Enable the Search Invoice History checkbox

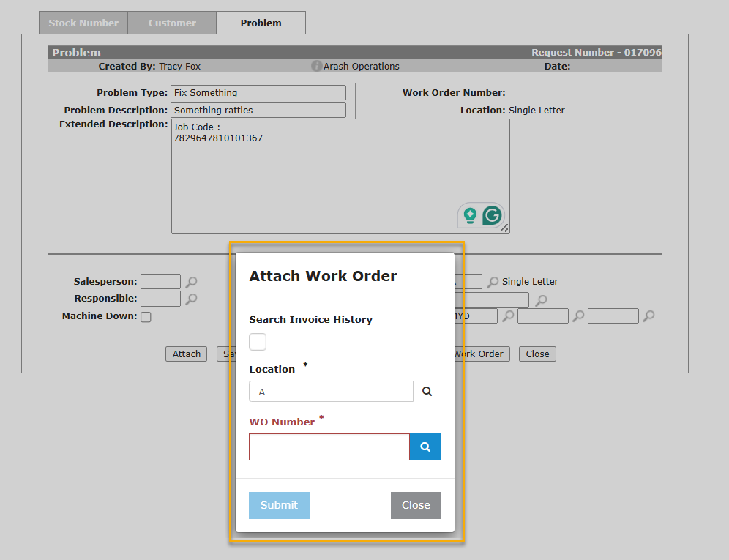258,342
